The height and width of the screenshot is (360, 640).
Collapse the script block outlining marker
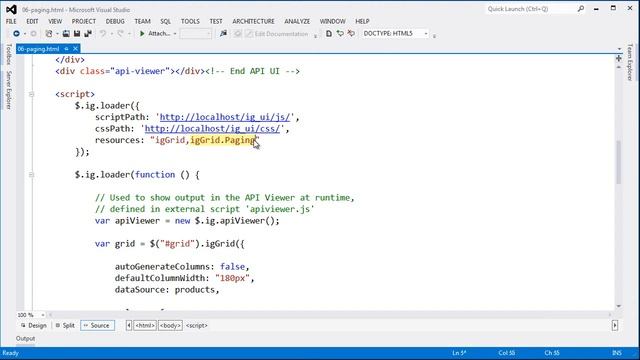pos(31,94)
